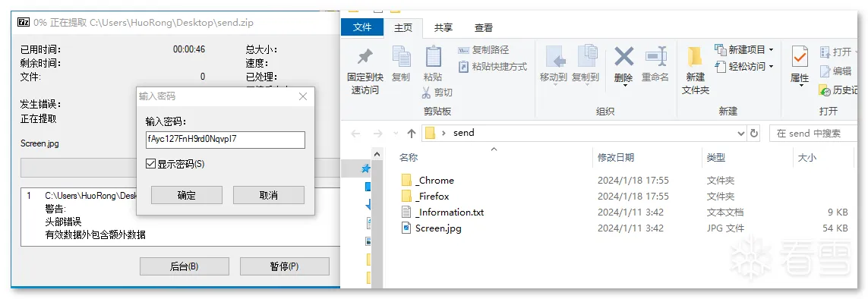This screenshot has height=299, width=868.
Task: Click the Delete (删除) X icon
Action: click(624, 56)
